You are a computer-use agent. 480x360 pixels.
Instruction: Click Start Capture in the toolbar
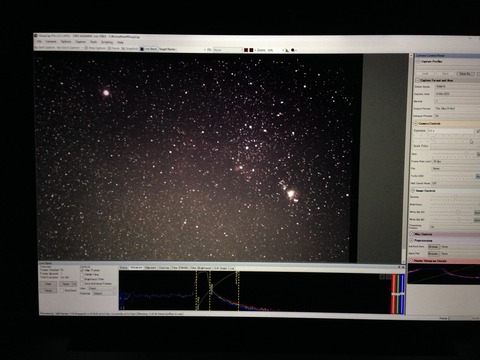coord(44,48)
